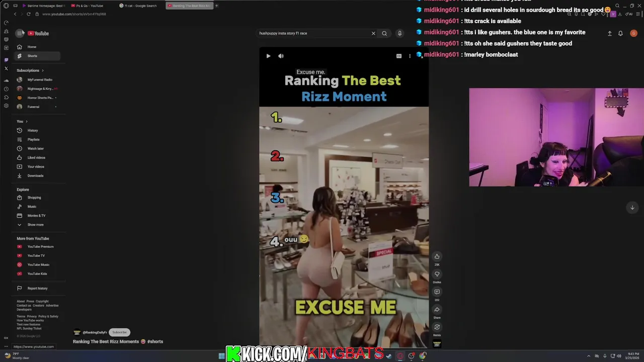Image resolution: width=644 pixels, height=362 pixels.
Task: Open the Create upload icon in the header
Action: 609,33
